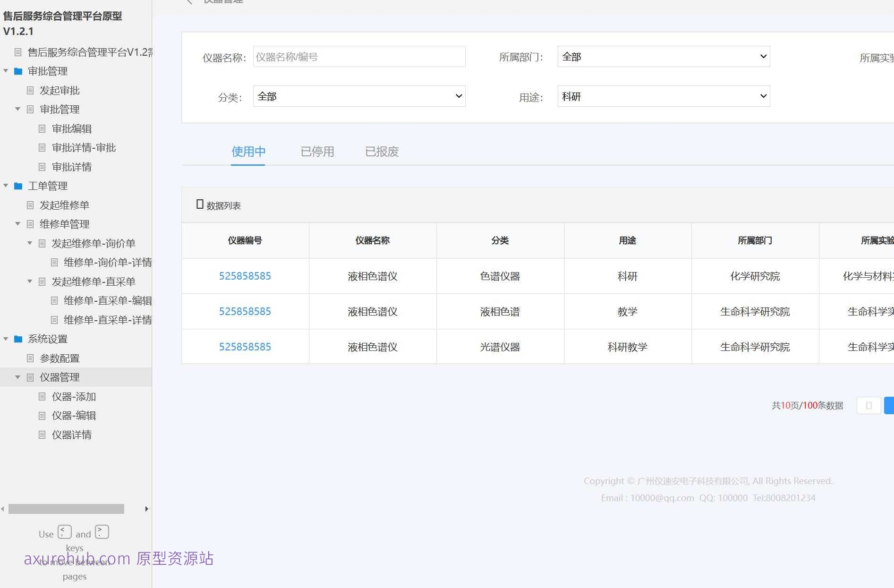Collapse the 仪器管理 tree branch
The height and width of the screenshot is (588, 894).
18,377
